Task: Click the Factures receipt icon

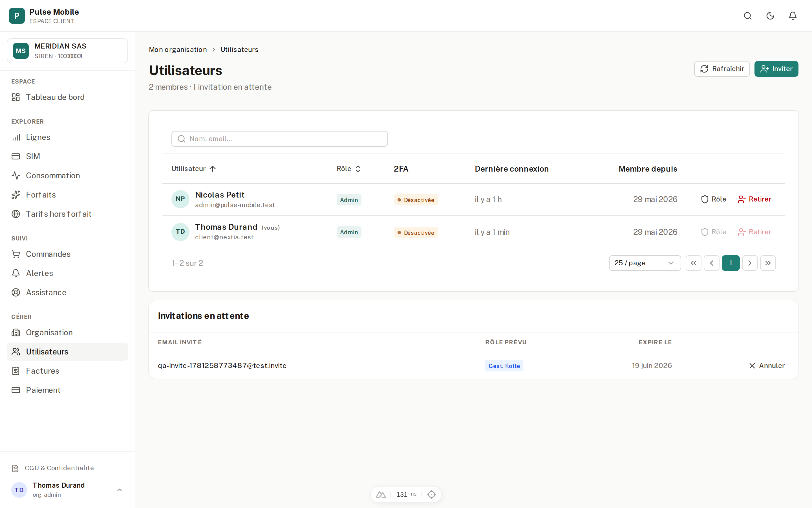Action: 16,371
